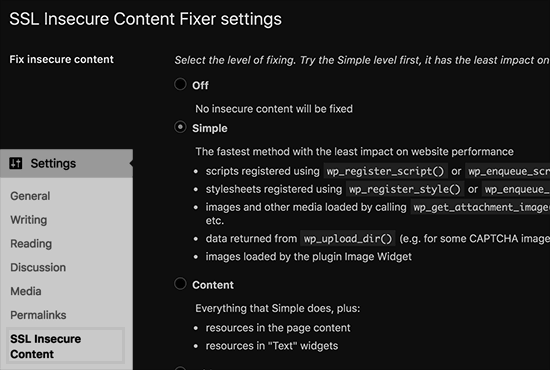Collapse the Settings menu arrow pointer
550x370 pixels.
tap(131, 163)
